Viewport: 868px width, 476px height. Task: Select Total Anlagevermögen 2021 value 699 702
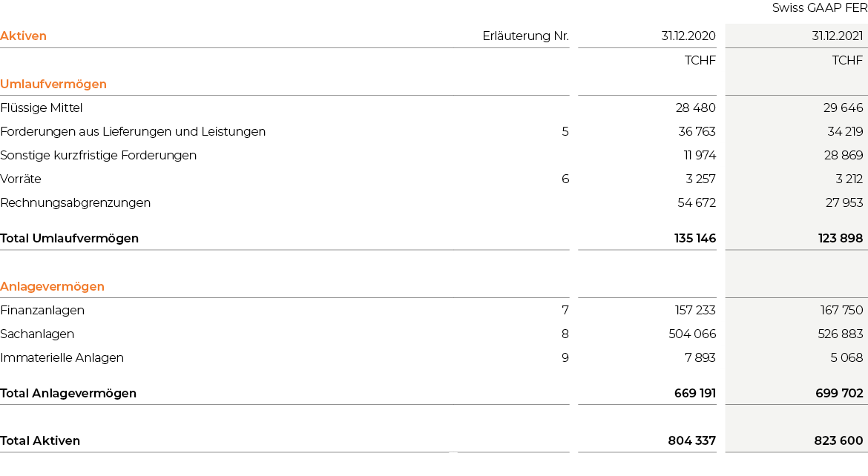838,394
